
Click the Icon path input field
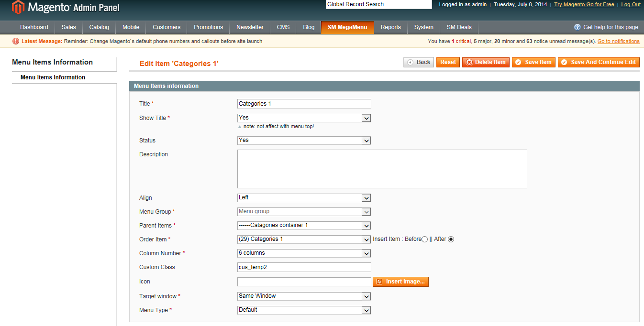(304, 282)
